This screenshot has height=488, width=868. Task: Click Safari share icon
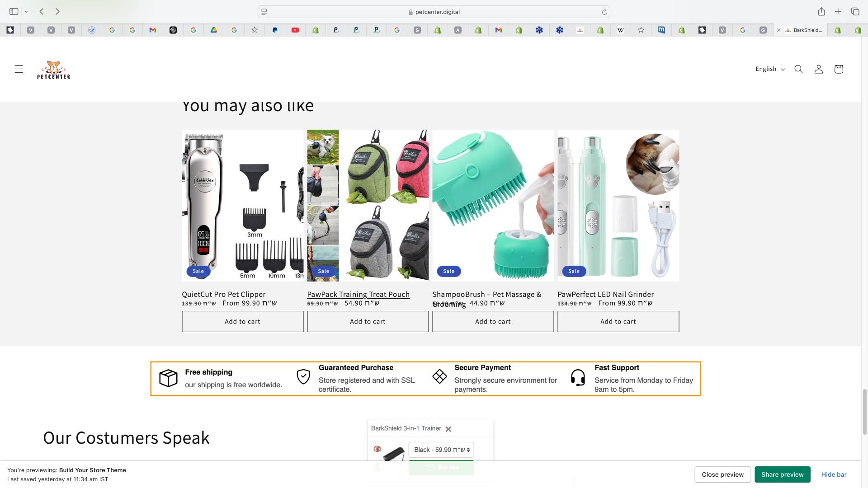tap(821, 12)
